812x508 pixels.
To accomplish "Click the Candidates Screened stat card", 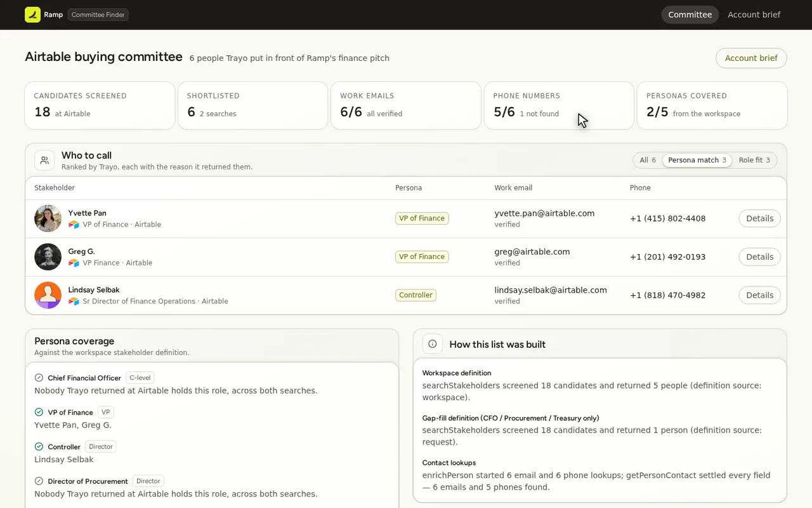I will click(100, 105).
